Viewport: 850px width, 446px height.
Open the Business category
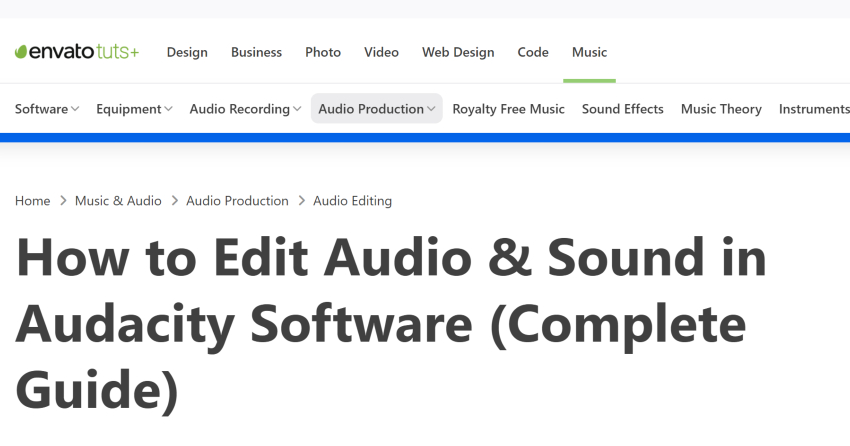(x=256, y=52)
